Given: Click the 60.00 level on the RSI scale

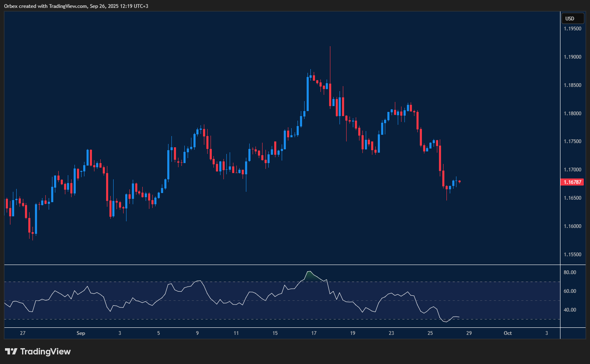Looking at the screenshot, I should click(570, 291).
